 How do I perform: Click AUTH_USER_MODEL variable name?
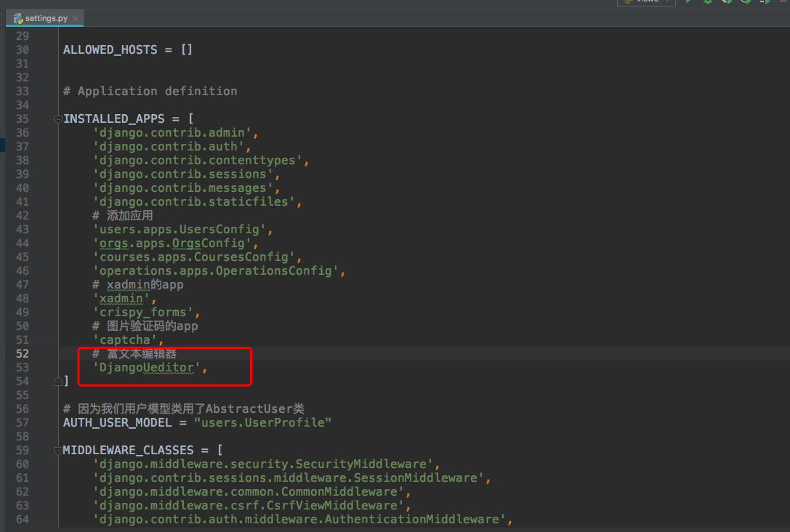pos(118,423)
